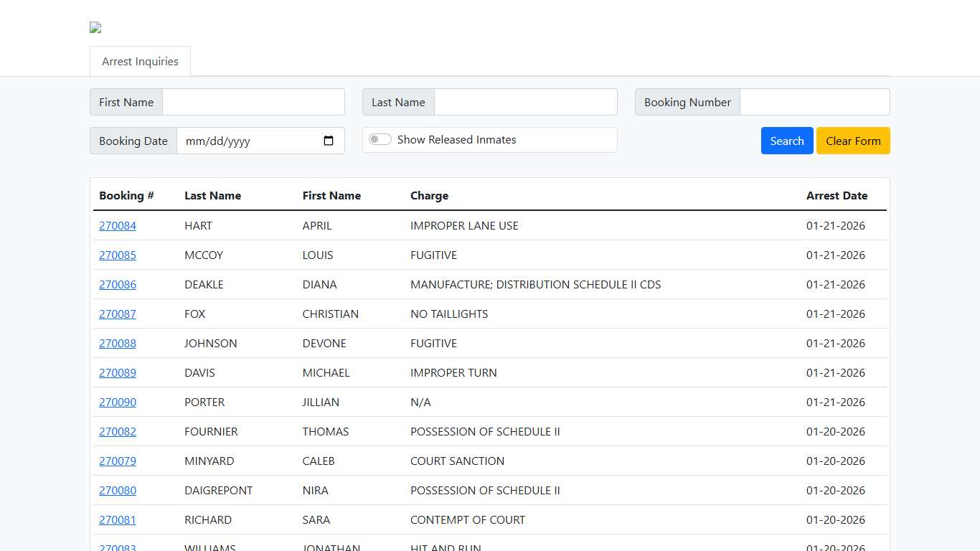Open booking link 270081 for Richard
Viewport: 980px width, 551px height.
118,520
